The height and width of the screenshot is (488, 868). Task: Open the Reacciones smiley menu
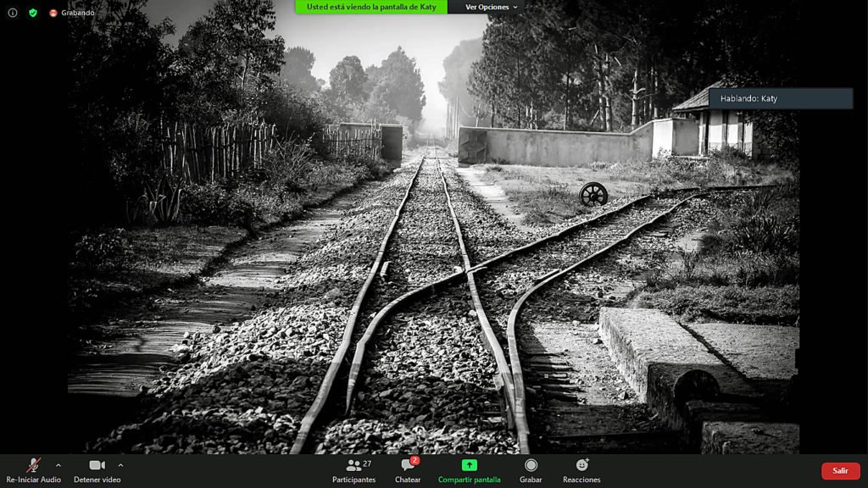click(x=581, y=465)
